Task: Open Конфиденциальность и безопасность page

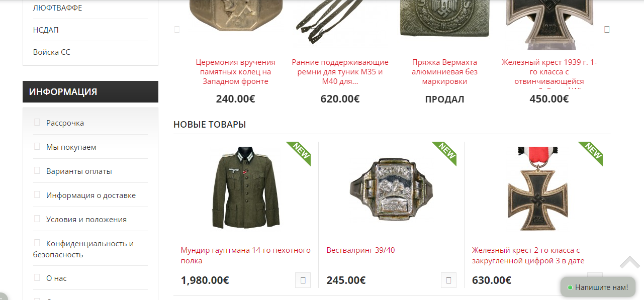Action: tap(83, 249)
